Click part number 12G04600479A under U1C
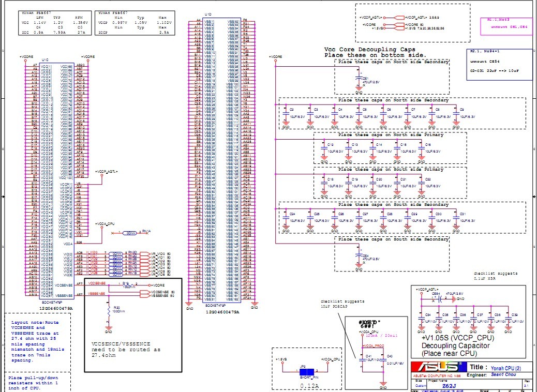The image size is (537, 392). pyautogui.click(x=56, y=308)
